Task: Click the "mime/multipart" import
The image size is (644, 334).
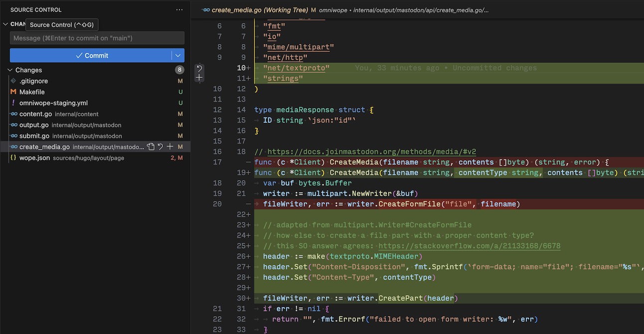Action: [299, 47]
